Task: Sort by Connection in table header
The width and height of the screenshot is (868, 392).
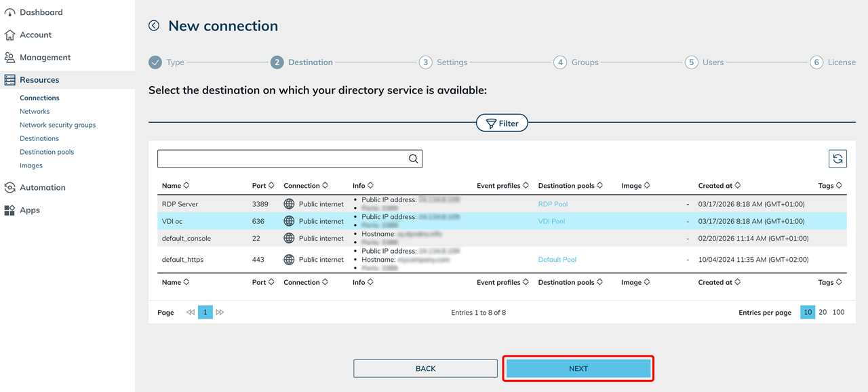Action: click(x=306, y=186)
